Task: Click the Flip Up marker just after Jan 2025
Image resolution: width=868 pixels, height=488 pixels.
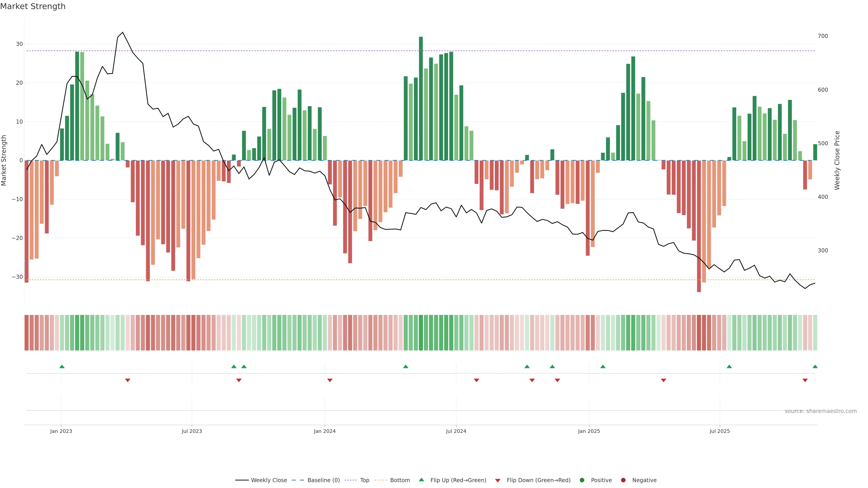Action: (603, 366)
